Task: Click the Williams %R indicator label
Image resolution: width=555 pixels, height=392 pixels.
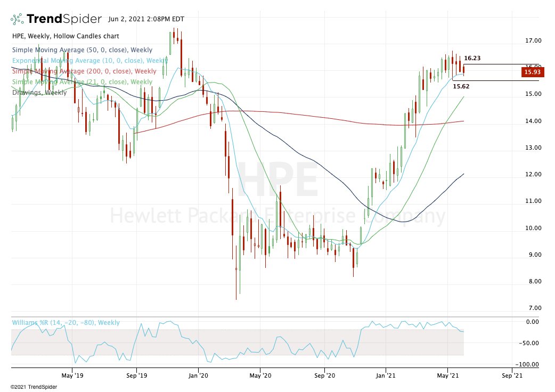Action: (x=66, y=323)
